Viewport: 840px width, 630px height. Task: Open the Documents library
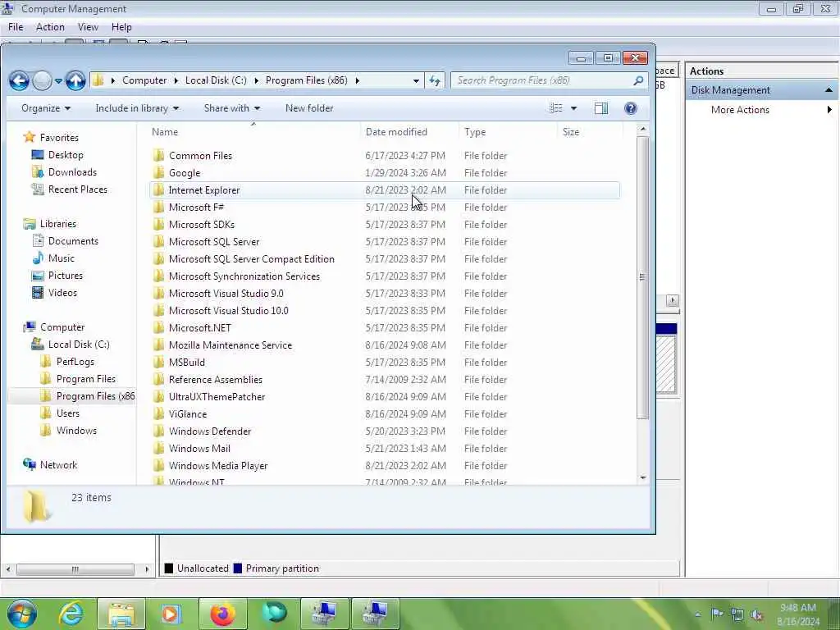(x=73, y=241)
